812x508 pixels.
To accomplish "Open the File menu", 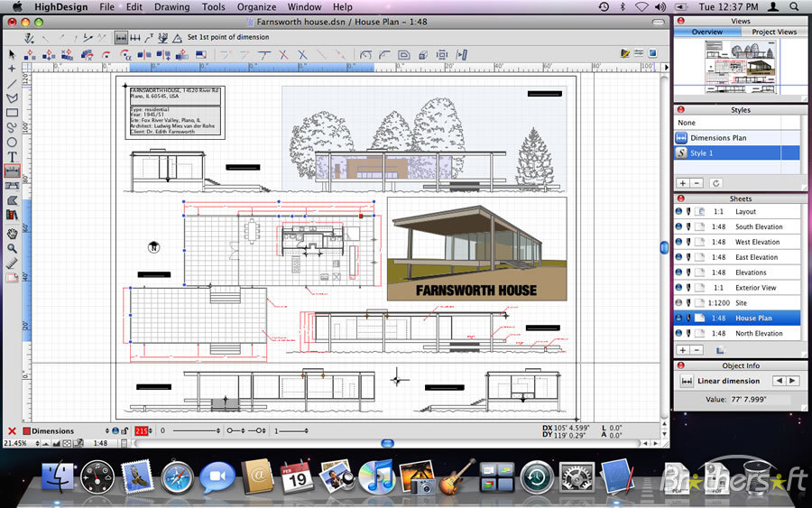I will point(106,6).
